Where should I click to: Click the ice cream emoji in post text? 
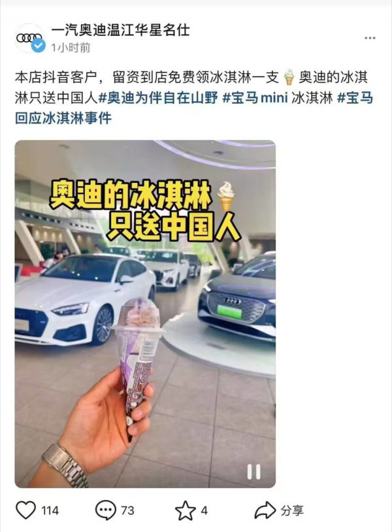289,76
